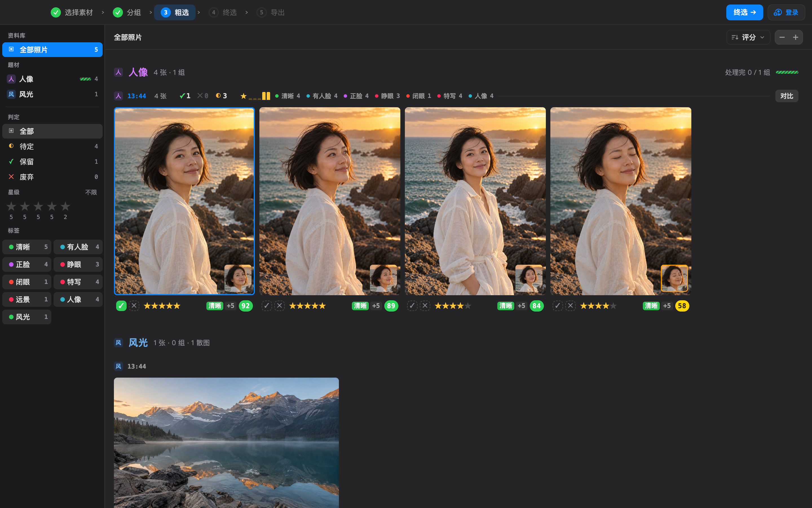The width and height of the screenshot is (812, 508).
Task: Open the mountain lake landscape photo
Action: pyautogui.click(x=226, y=443)
